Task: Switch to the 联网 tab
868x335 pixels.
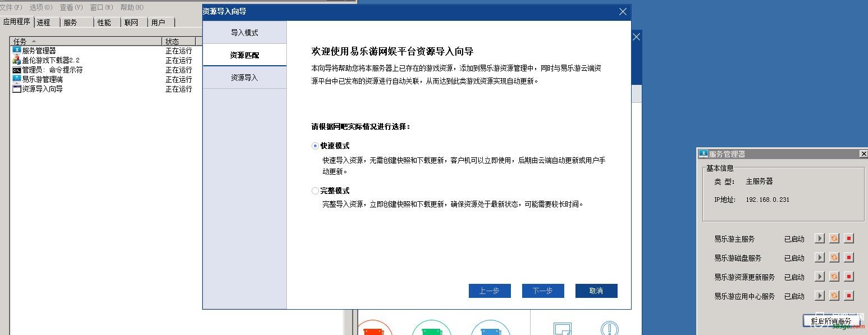Action: pyautogui.click(x=134, y=22)
